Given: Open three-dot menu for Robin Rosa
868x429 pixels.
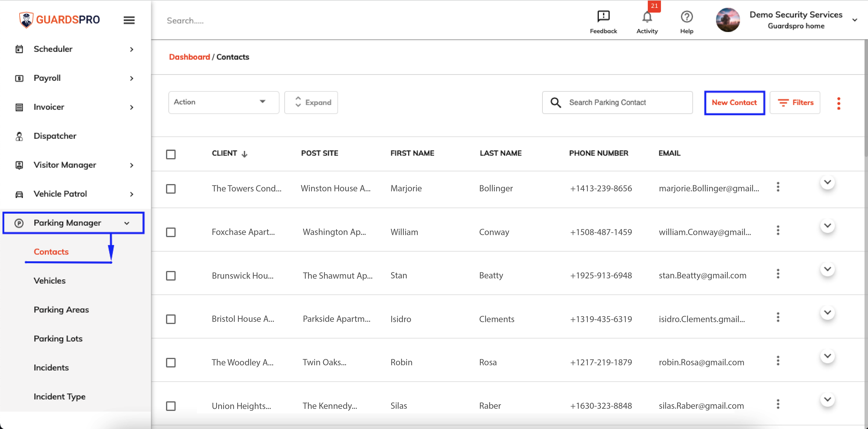Looking at the screenshot, I should tap(778, 361).
